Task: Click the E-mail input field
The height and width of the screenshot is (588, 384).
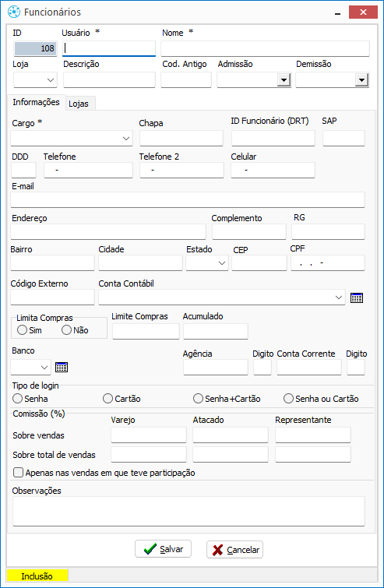Action: click(x=188, y=200)
